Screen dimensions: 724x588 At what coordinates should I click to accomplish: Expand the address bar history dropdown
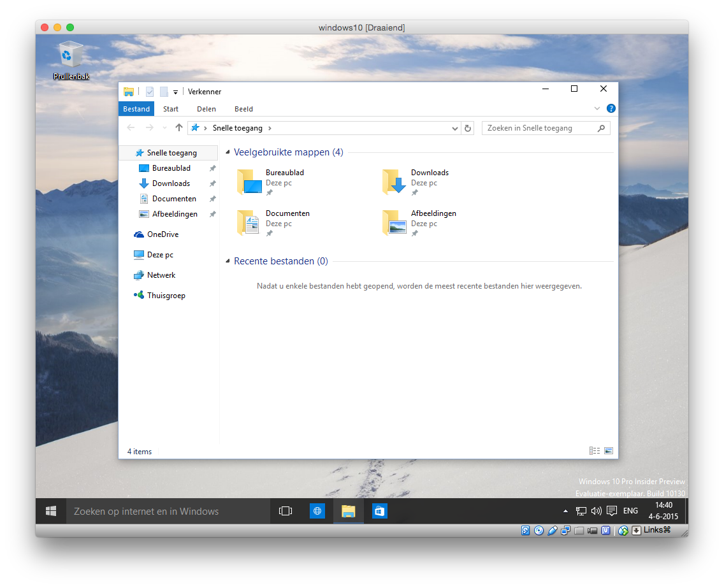tap(455, 128)
